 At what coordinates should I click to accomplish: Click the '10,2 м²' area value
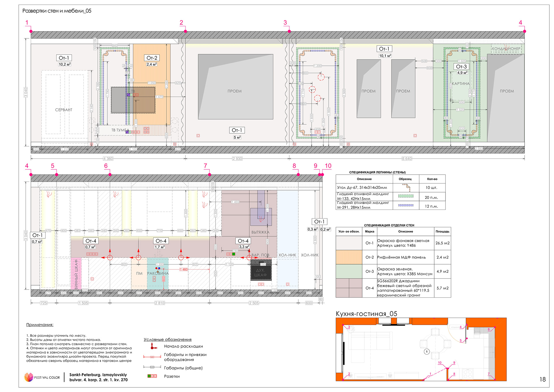[65, 64]
